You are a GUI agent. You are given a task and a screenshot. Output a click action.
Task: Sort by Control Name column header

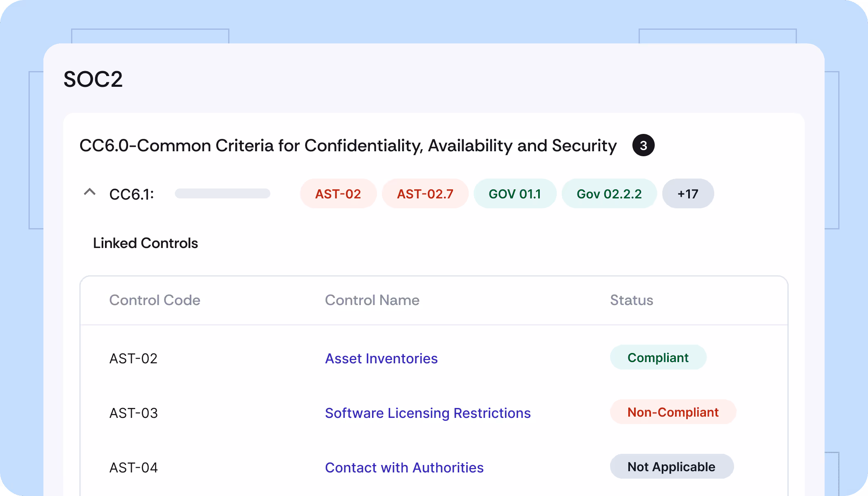coord(372,300)
